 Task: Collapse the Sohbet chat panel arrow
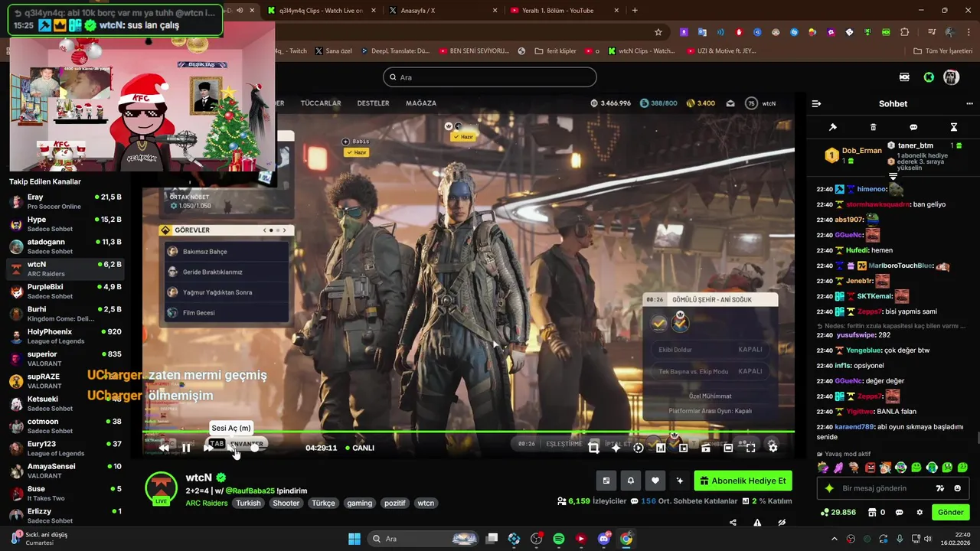(816, 103)
